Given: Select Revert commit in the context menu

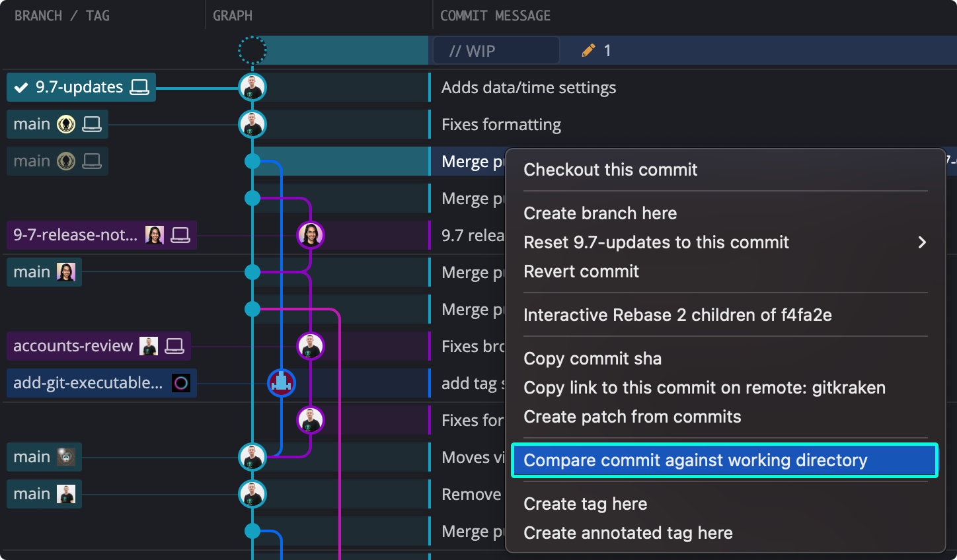Looking at the screenshot, I should [581, 271].
